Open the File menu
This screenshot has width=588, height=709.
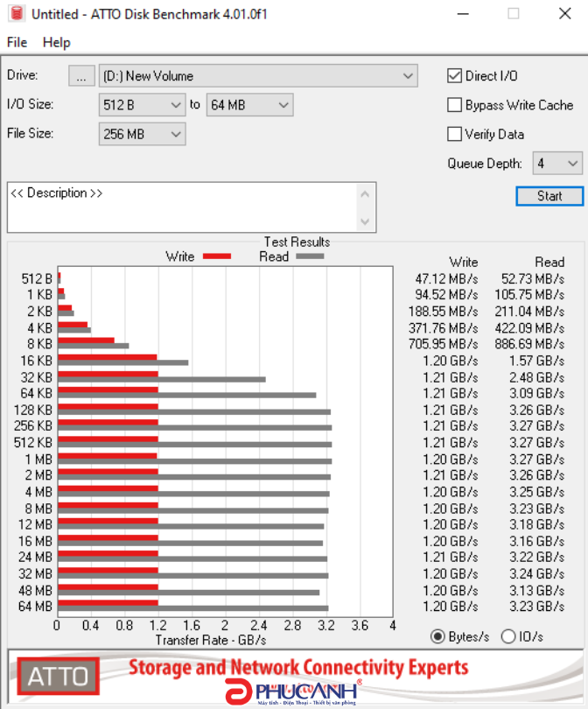[17, 43]
